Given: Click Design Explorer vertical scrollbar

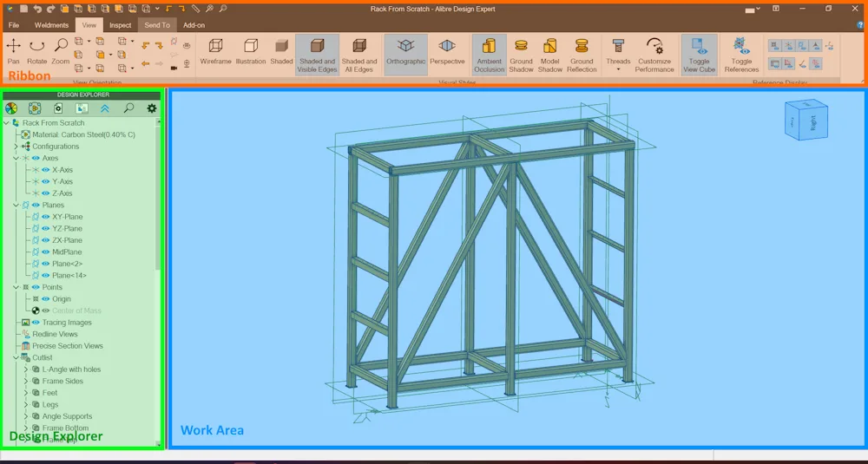Looking at the screenshot, I should [x=158, y=199].
